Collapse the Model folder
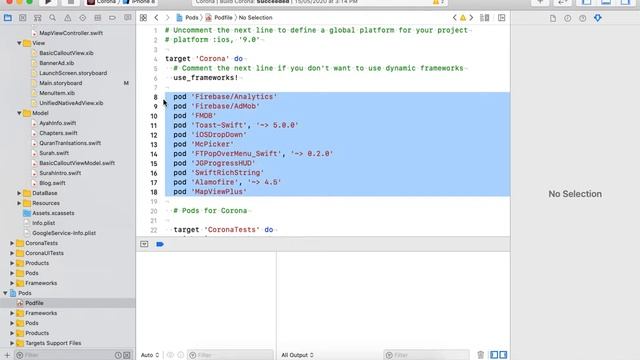 pos(19,113)
